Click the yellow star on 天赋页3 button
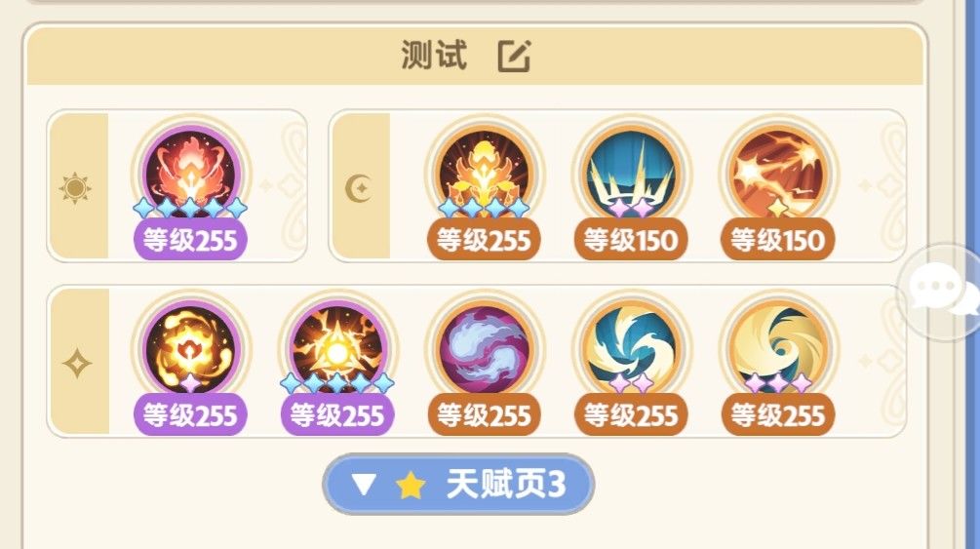This screenshot has height=549, width=980. tap(411, 485)
